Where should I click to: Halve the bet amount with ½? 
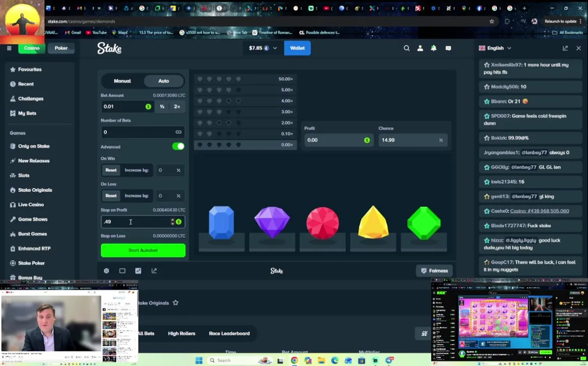tap(162, 107)
